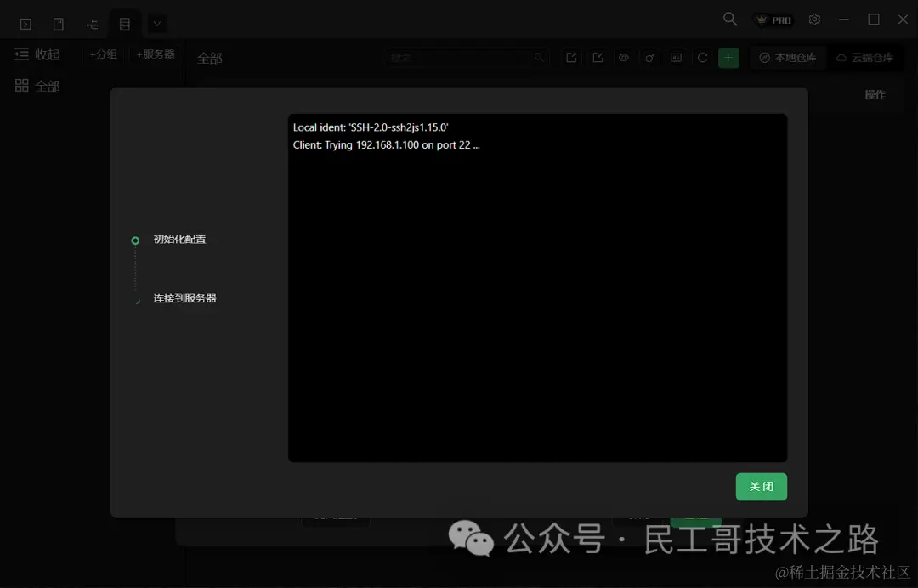Click the 初始化配置 step indicator circle
918x588 pixels.
coord(135,240)
